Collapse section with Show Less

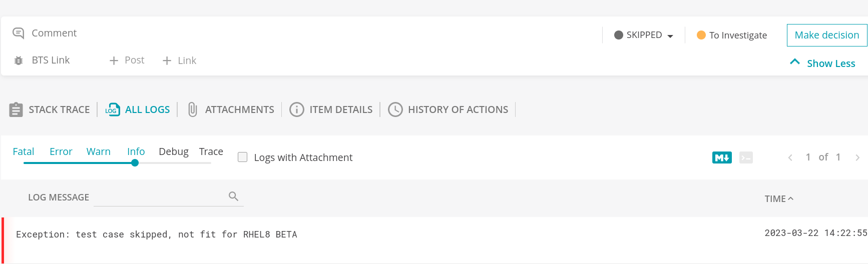(822, 63)
